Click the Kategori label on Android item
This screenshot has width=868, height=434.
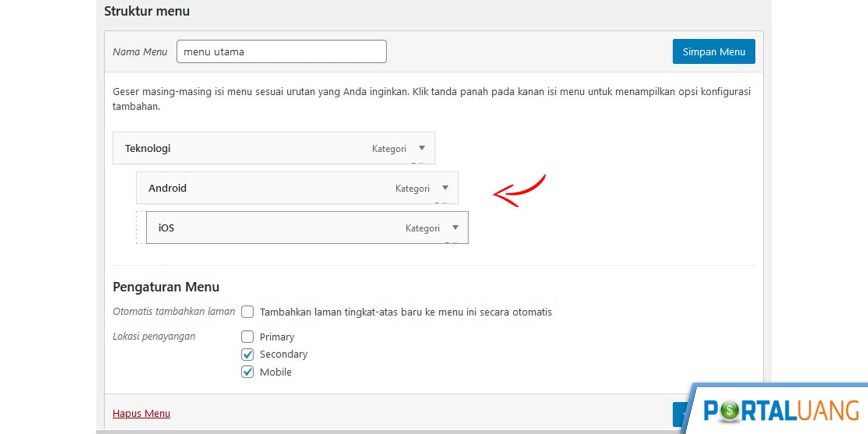(x=412, y=188)
